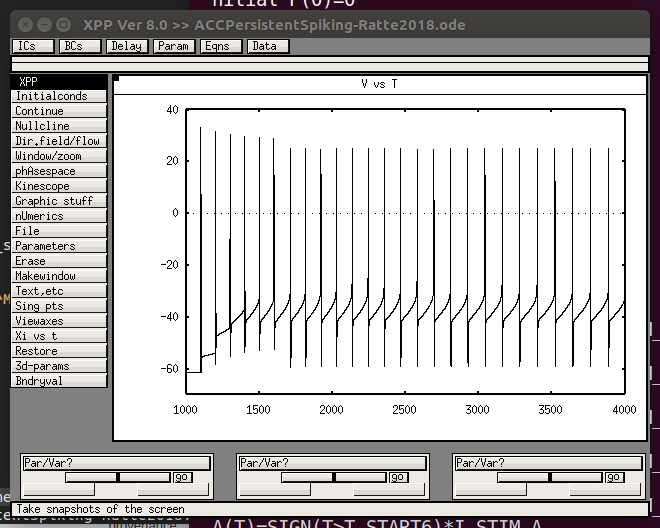The image size is (660, 528).
Task: Select Dir.field/flow menu entry
Action: pyautogui.click(x=59, y=141)
